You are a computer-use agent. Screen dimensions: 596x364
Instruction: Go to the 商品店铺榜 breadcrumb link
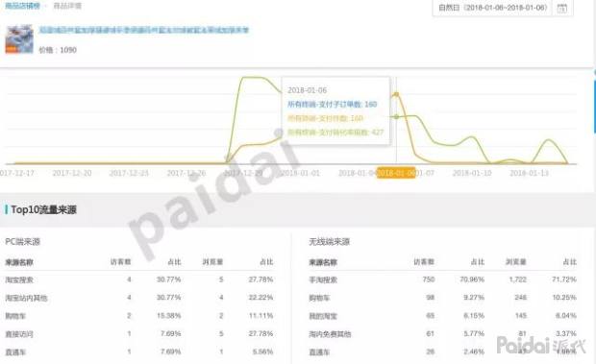click(22, 6)
